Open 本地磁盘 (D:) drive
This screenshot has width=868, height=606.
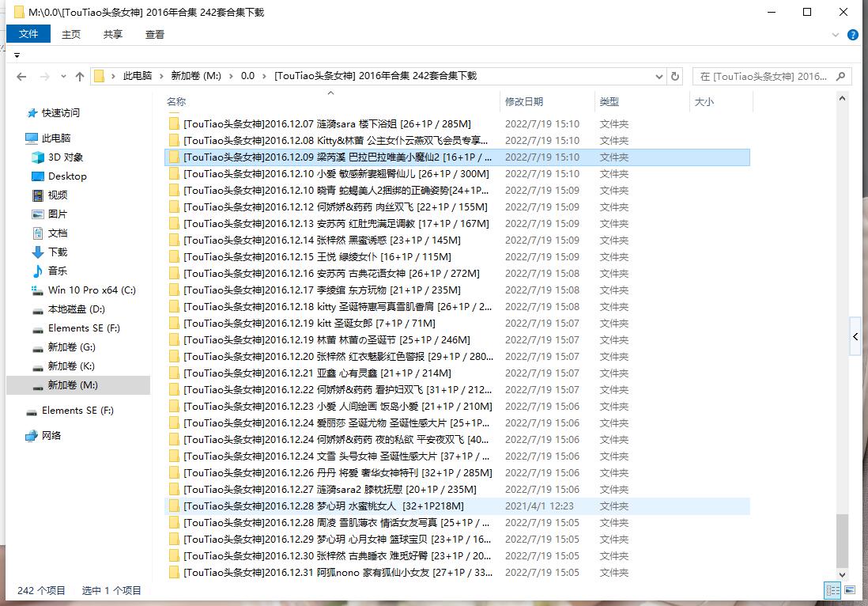coord(77,309)
